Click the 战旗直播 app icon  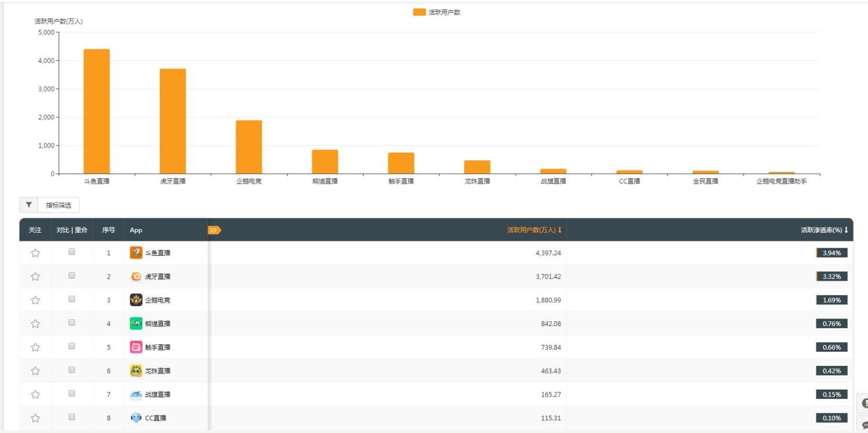(x=136, y=394)
